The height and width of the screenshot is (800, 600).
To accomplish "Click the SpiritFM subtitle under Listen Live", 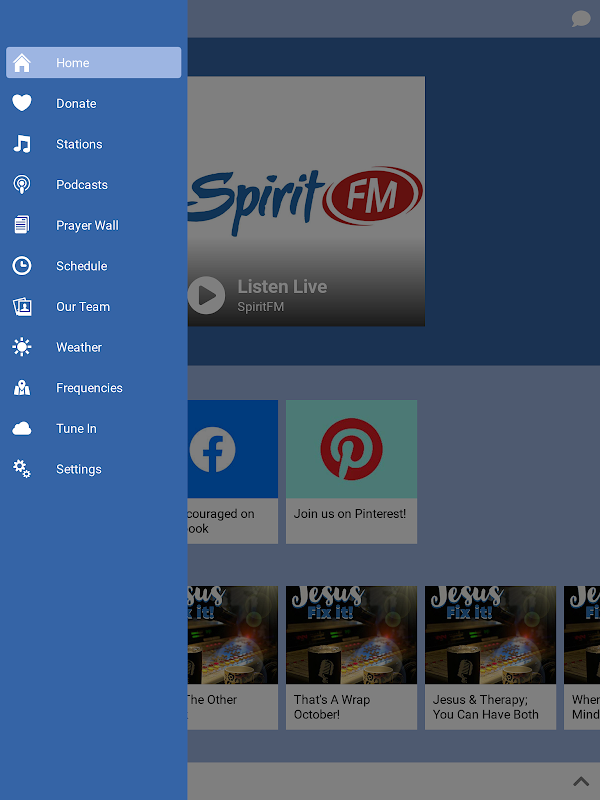I will point(260,307).
